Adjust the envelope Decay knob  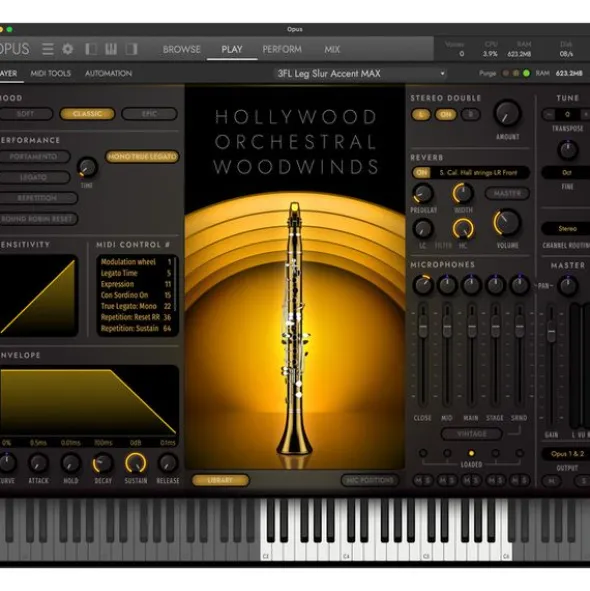103,463
